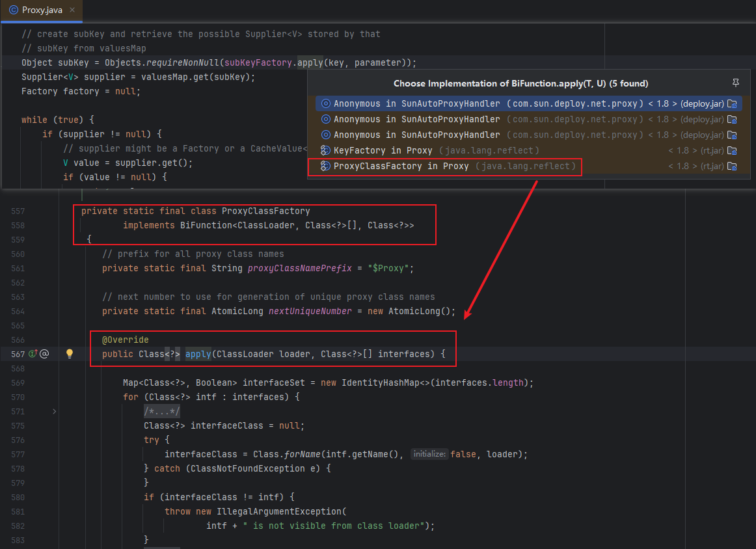The width and height of the screenshot is (756, 549).
Task: Expand the folded code at line 571
Action: coord(54,411)
